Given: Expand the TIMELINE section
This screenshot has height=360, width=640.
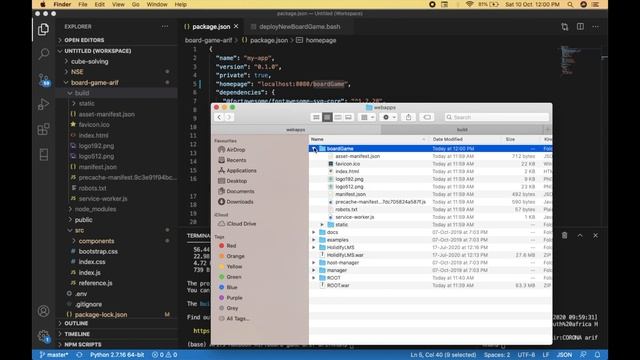Looking at the screenshot, I should pos(77,334).
